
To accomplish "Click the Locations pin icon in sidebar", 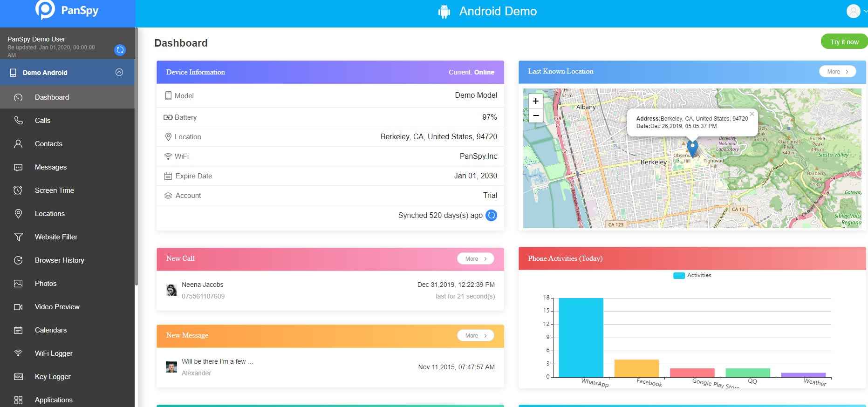I will pos(18,214).
